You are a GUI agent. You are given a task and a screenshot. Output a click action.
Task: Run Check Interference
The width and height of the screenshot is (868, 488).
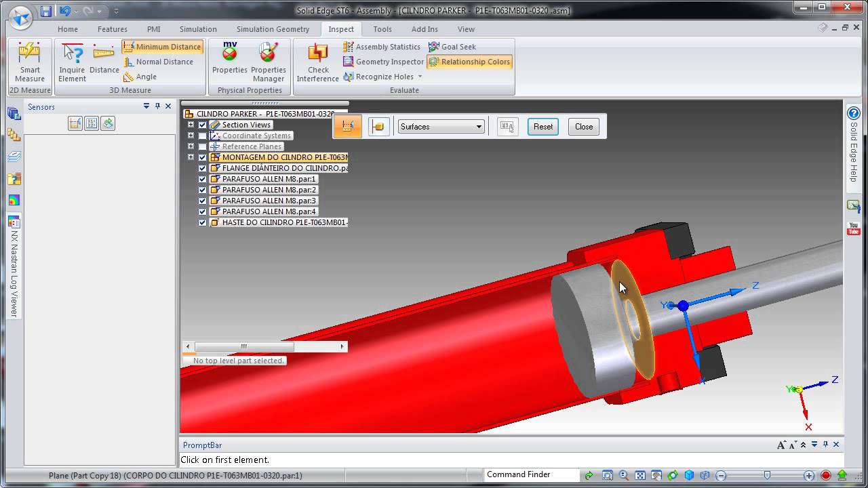point(317,62)
